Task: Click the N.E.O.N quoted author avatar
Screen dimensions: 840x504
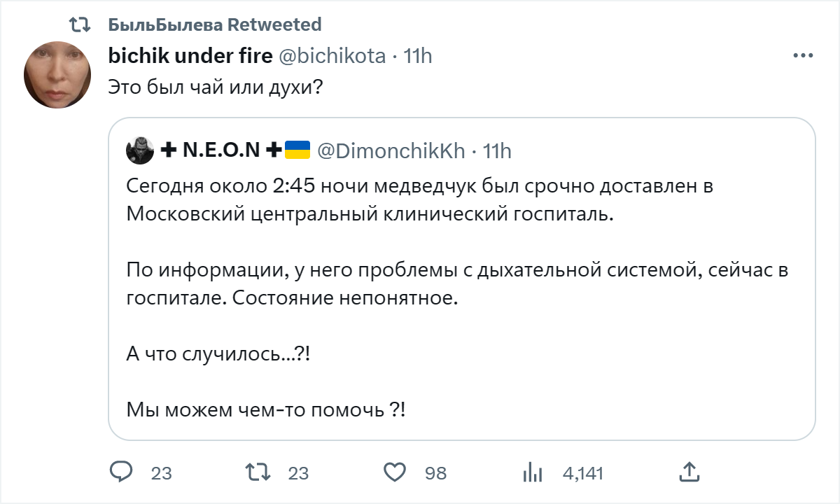Action: [x=140, y=150]
